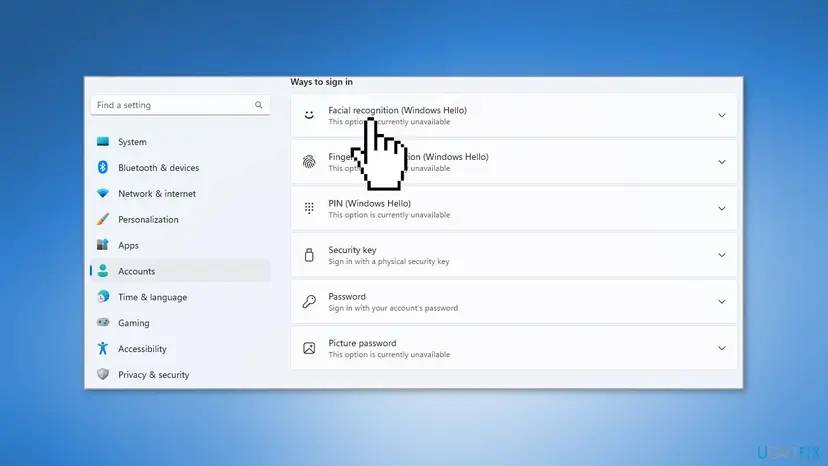Expand Facial recognition chevron
The width and height of the screenshot is (828, 466).
tap(721, 115)
